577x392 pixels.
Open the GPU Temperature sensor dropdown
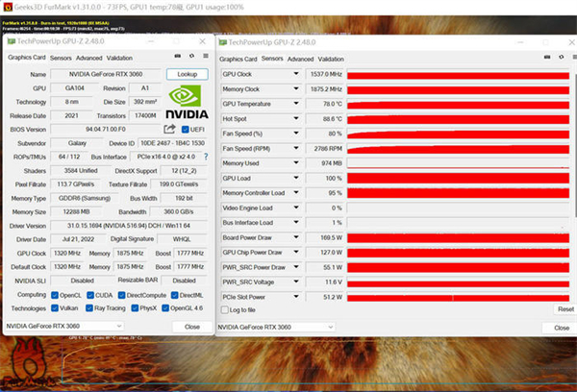pos(296,104)
